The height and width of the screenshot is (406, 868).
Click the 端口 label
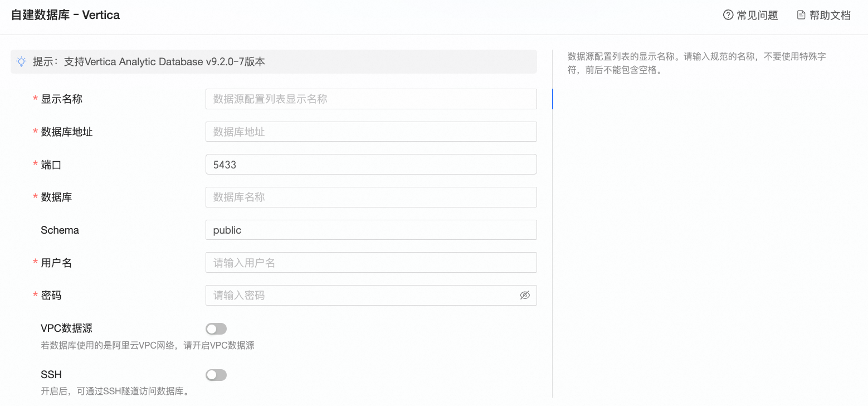[51, 165]
